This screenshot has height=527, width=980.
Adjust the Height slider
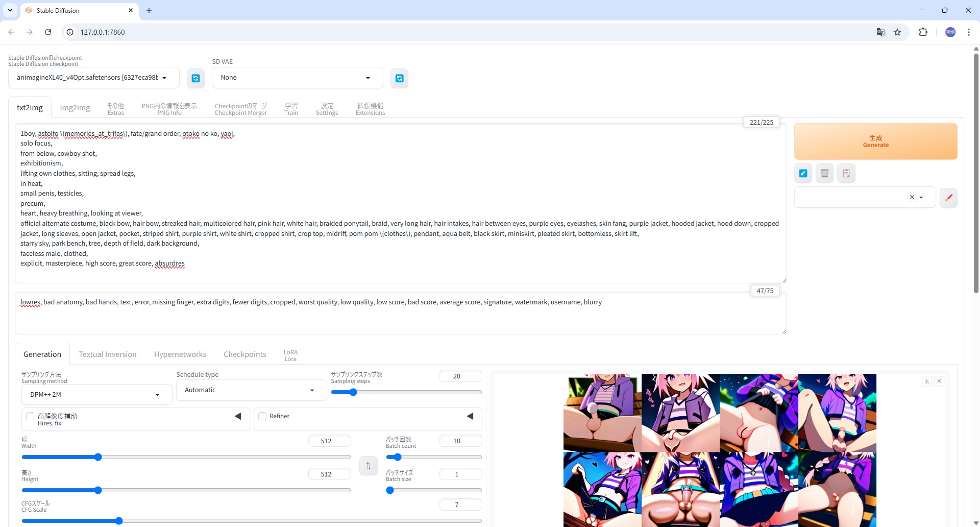pyautogui.click(x=186, y=490)
